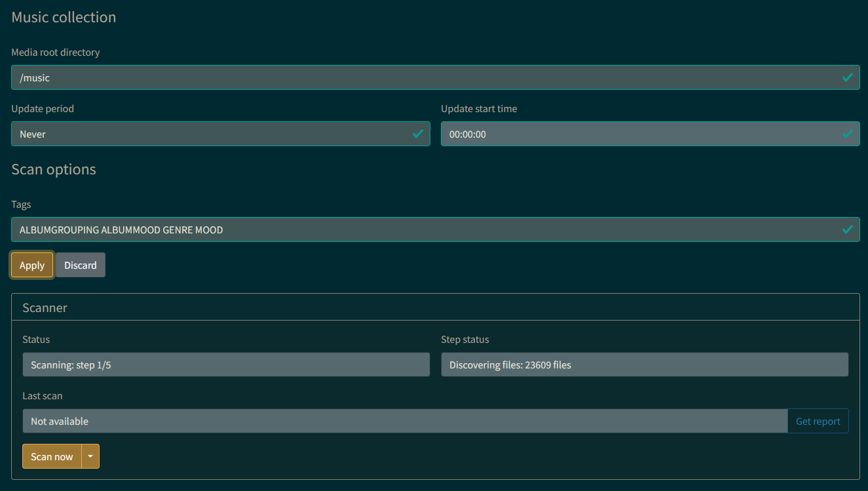The image size is (868, 491).
Task: Click the Scanner panel header
Action: click(x=45, y=307)
